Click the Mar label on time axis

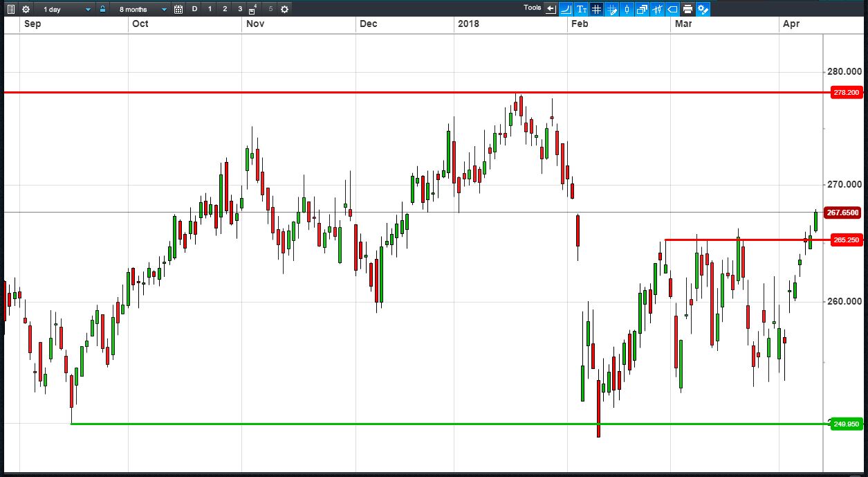coord(683,24)
